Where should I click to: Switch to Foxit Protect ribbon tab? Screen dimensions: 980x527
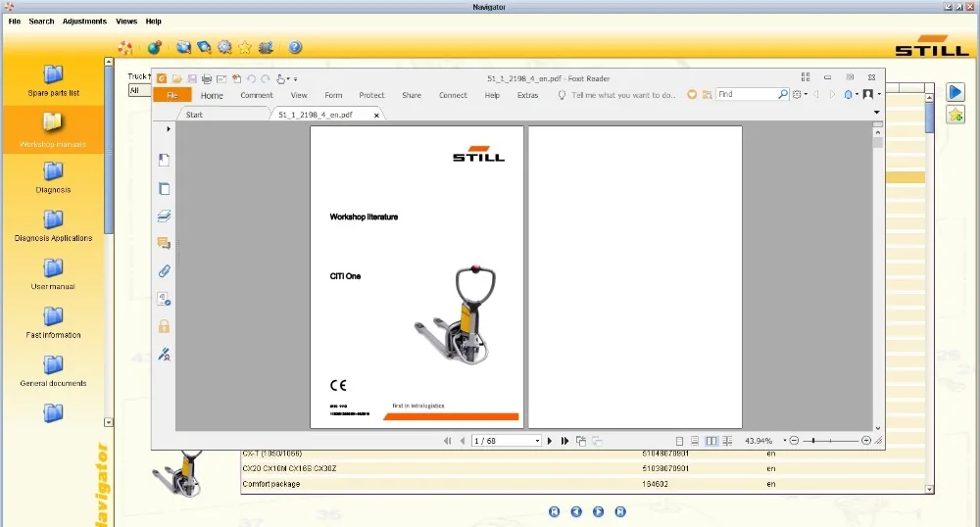pos(371,96)
